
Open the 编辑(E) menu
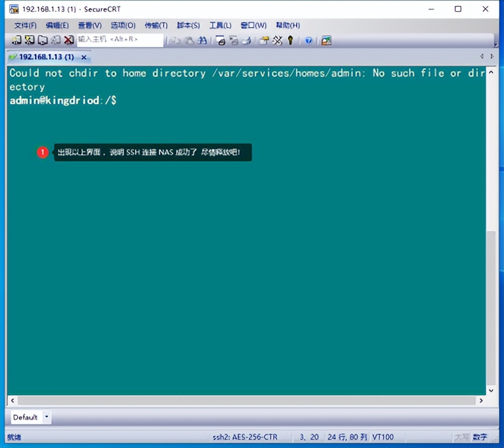tap(57, 25)
